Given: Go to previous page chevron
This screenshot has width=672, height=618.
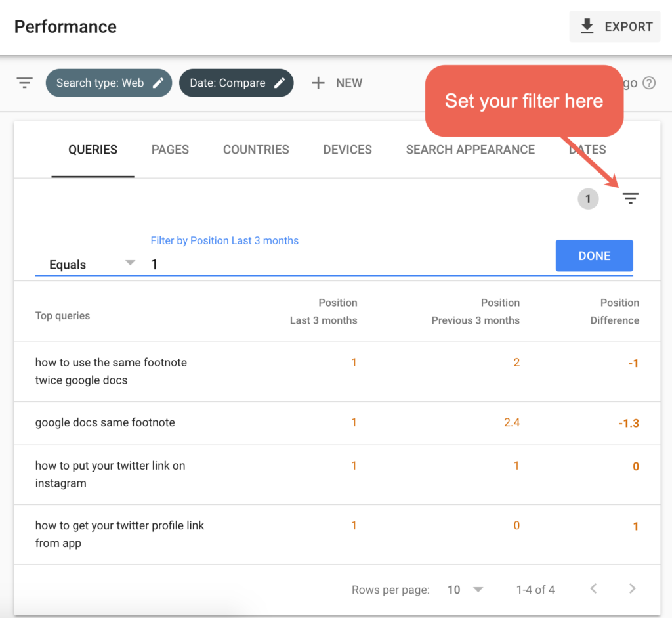Looking at the screenshot, I should click(593, 588).
